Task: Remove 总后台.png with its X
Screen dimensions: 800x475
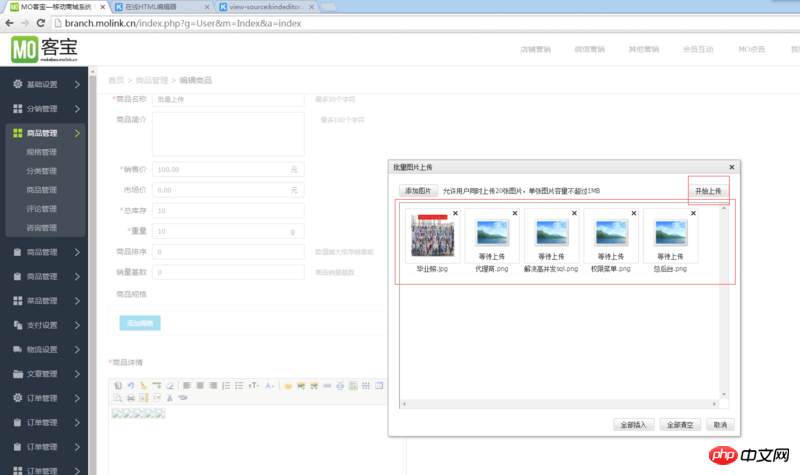Action: (693, 213)
